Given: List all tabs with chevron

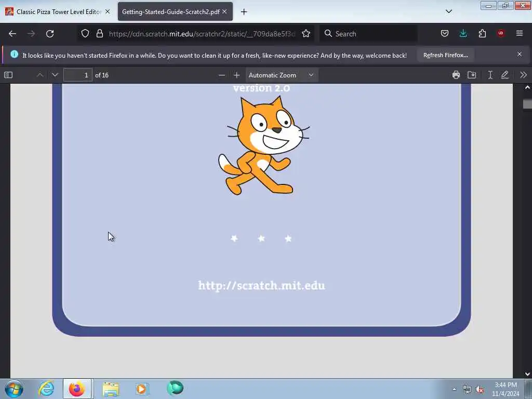Looking at the screenshot, I should point(449,11).
